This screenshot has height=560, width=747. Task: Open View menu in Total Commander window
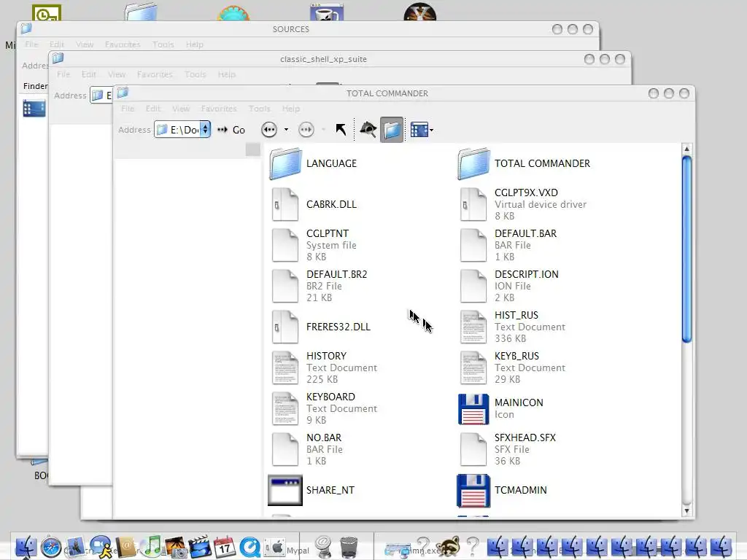click(181, 109)
